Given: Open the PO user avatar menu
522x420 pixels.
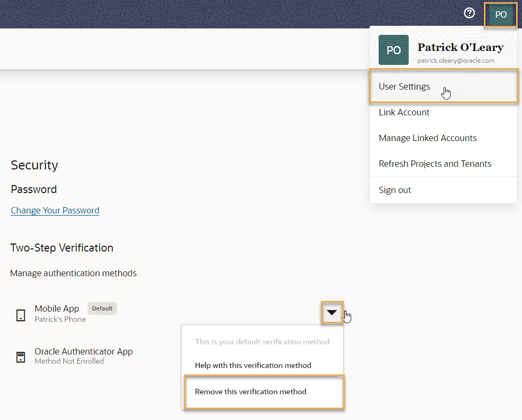Looking at the screenshot, I should pyautogui.click(x=501, y=14).
